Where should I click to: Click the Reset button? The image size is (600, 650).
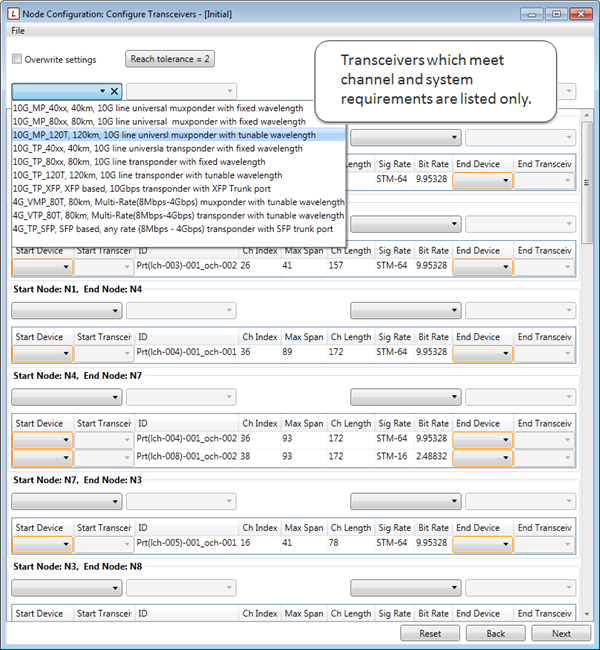(430, 633)
